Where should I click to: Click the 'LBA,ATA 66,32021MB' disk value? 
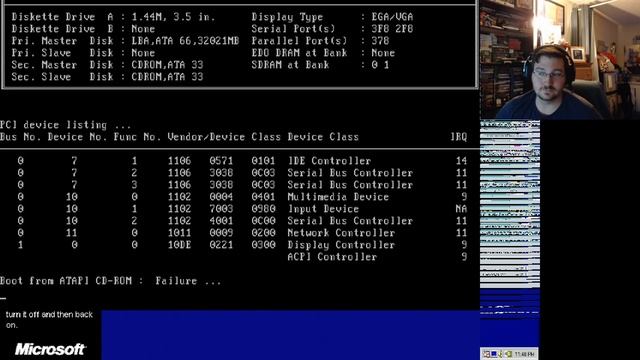pos(185,41)
